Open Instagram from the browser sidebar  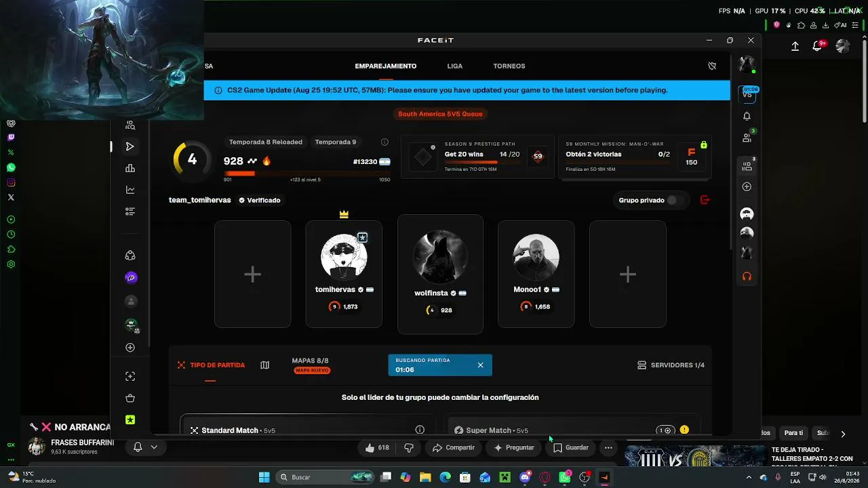click(x=11, y=182)
